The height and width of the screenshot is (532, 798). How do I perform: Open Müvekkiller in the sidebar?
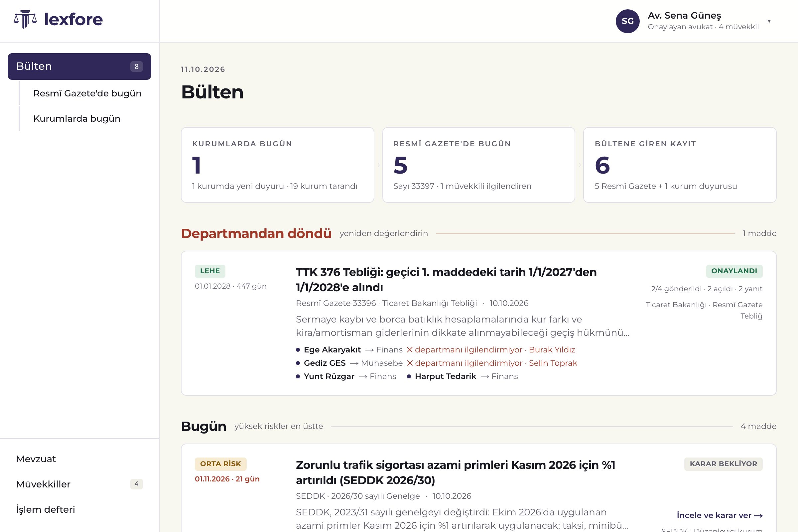click(x=43, y=484)
